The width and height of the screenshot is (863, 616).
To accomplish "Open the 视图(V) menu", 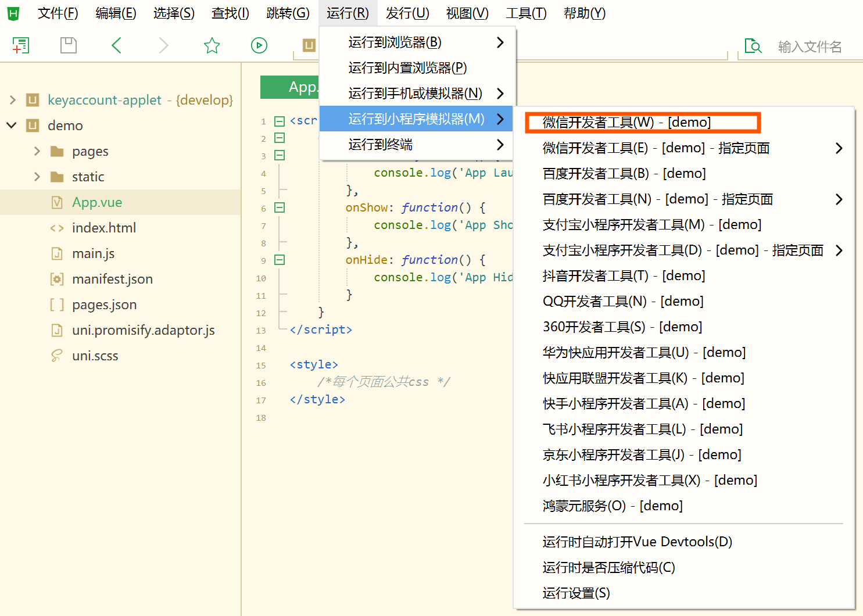I will point(467,13).
